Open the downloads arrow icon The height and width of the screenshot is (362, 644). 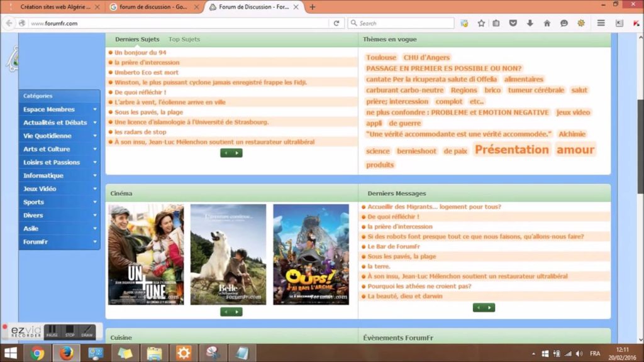(530, 23)
